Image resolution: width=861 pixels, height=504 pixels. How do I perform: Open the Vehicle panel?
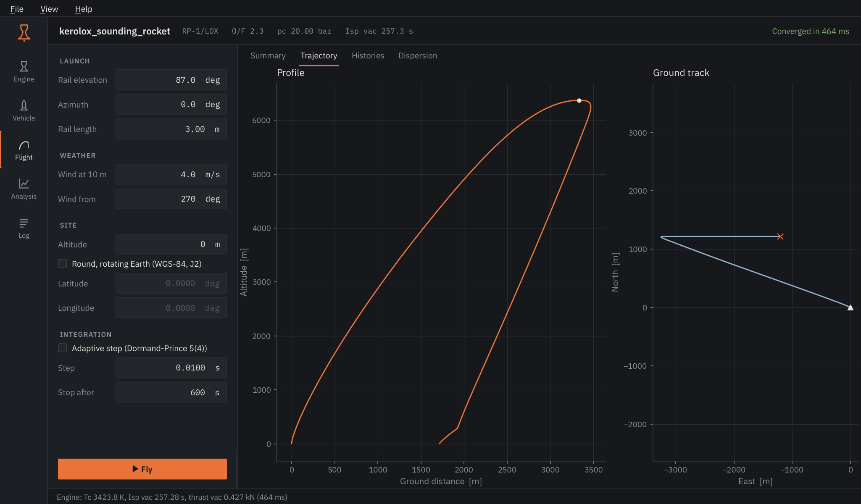tap(24, 111)
